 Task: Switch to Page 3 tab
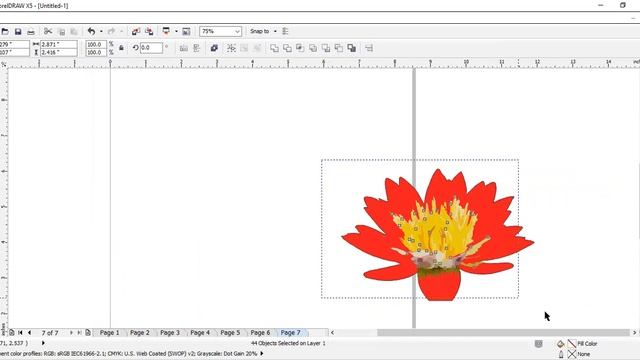tap(170, 333)
